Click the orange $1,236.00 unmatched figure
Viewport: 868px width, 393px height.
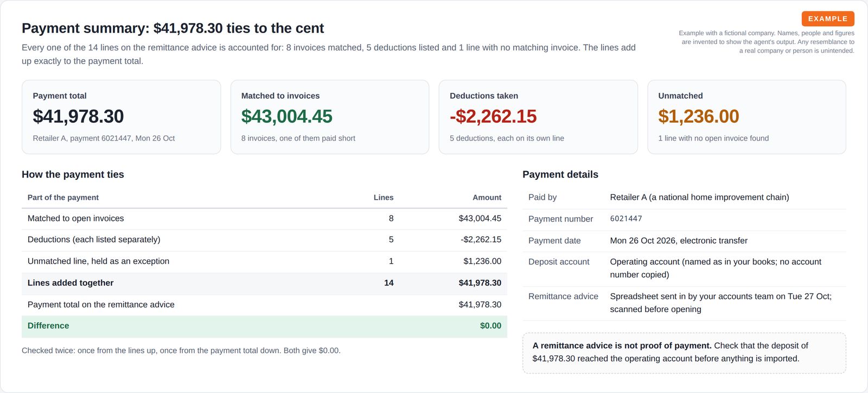pos(699,116)
